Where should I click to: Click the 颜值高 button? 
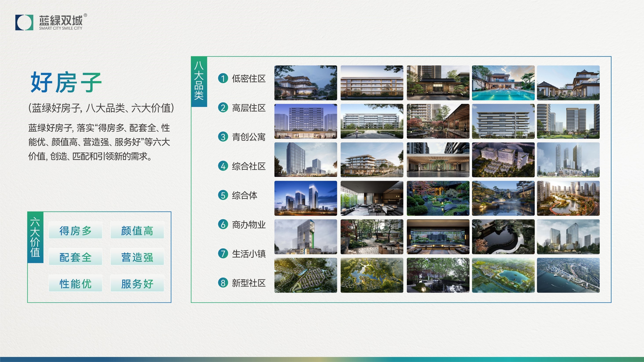[x=137, y=231]
